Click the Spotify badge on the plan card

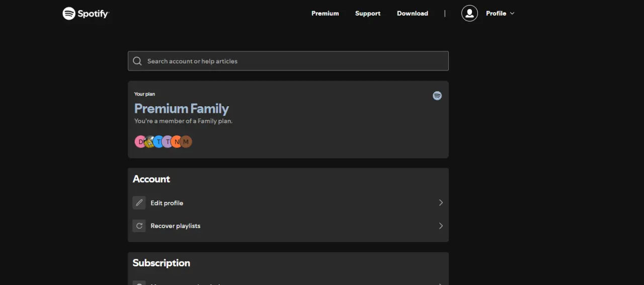click(x=437, y=96)
